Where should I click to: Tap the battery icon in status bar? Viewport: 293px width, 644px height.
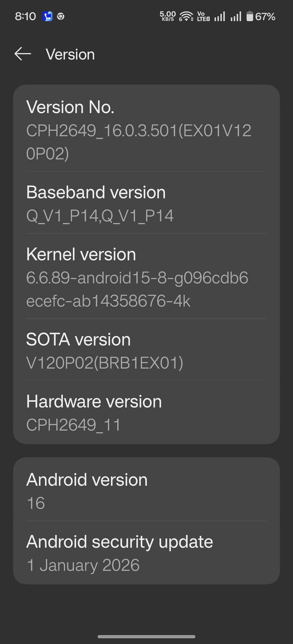[250, 16]
